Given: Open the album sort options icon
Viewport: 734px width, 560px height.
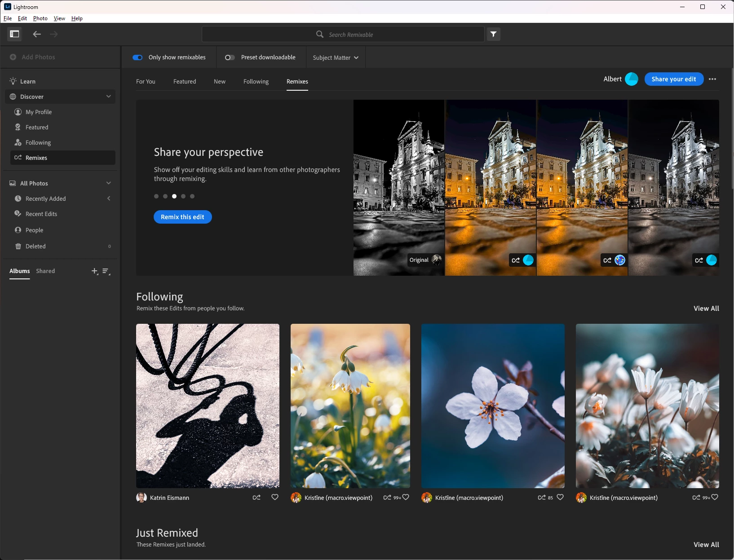Looking at the screenshot, I should pos(106,271).
